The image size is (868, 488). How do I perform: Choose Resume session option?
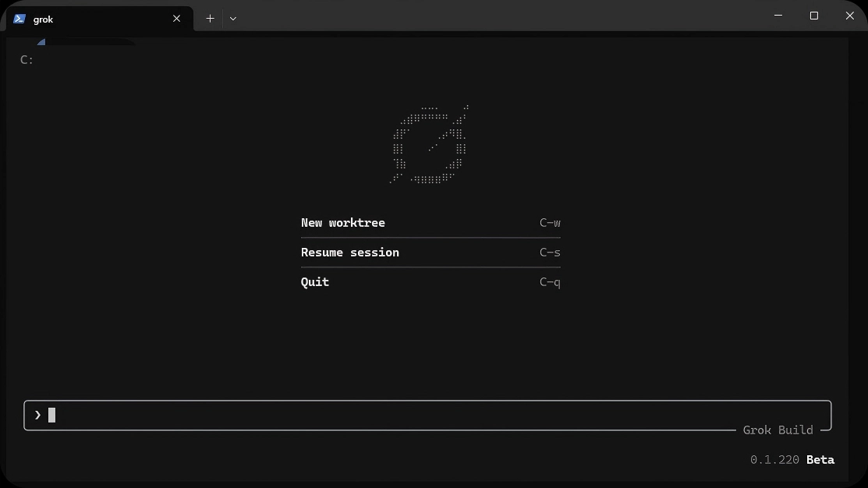coord(430,253)
